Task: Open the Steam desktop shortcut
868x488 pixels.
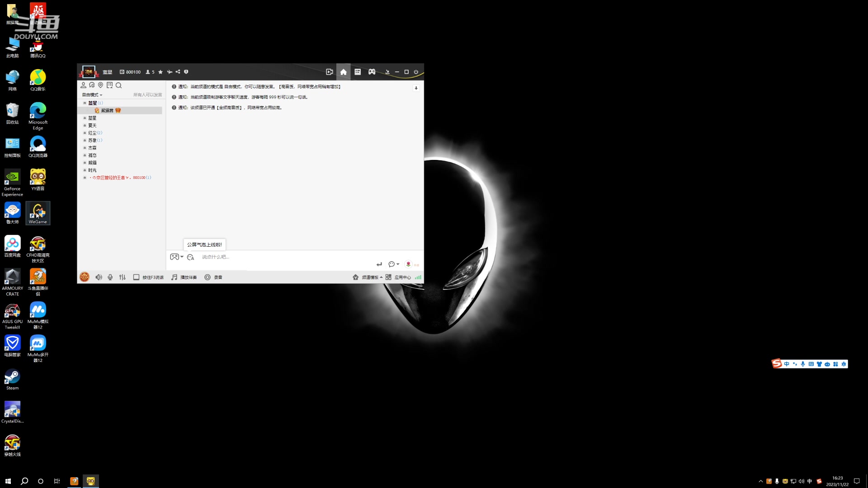Action: point(13,380)
